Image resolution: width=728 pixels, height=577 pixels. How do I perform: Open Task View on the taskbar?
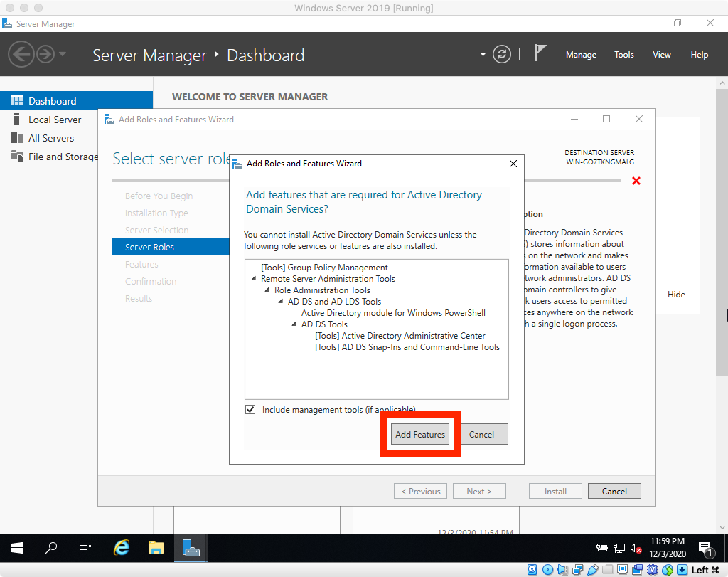[x=85, y=548]
